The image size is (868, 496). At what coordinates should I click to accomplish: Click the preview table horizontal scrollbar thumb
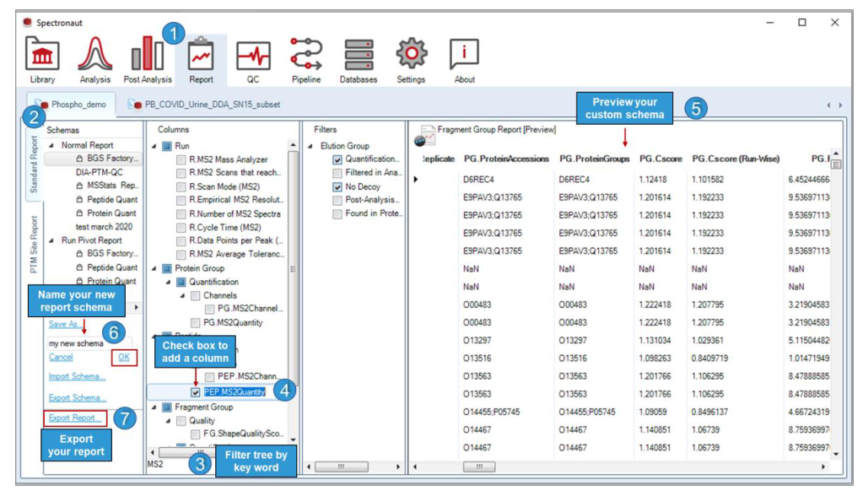pyautogui.click(x=479, y=466)
